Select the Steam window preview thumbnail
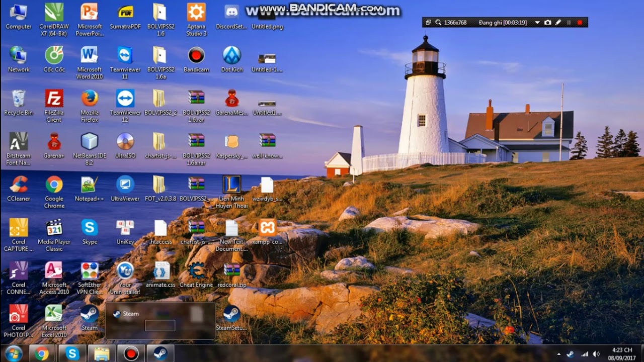Image resolution: width=644 pixels, height=362 pixels. coord(160,321)
